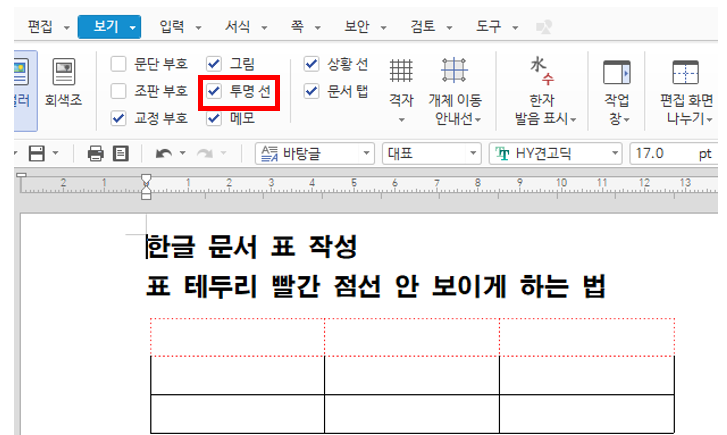
Task: Open the 편집 menu
Action: click(x=40, y=27)
